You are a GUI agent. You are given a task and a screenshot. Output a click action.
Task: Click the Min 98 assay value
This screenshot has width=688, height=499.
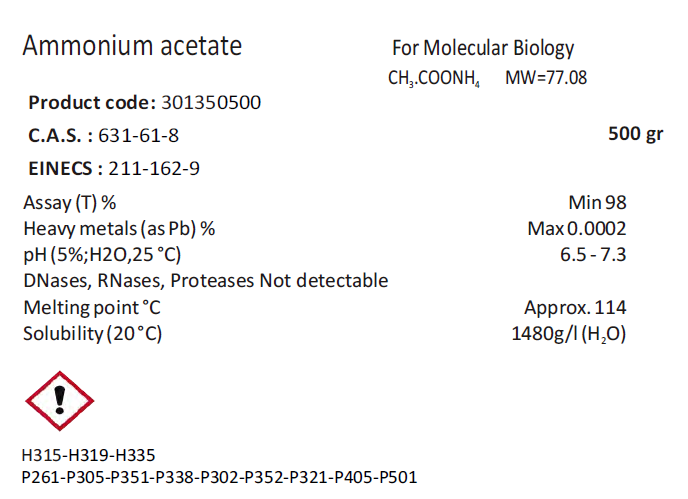pos(597,202)
